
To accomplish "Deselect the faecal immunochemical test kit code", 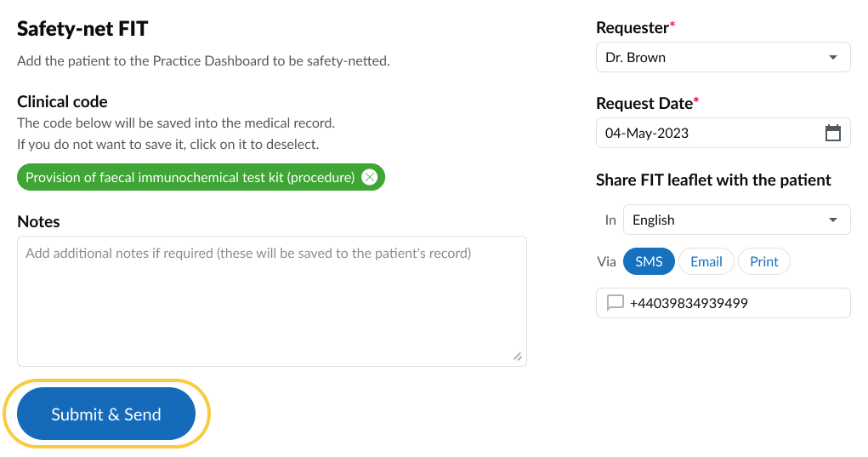I will (x=190, y=177).
